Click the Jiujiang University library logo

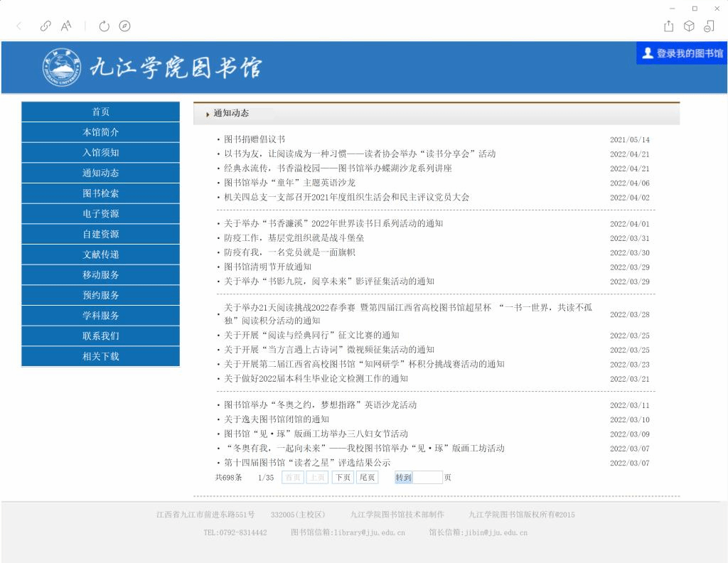coord(152,68)
